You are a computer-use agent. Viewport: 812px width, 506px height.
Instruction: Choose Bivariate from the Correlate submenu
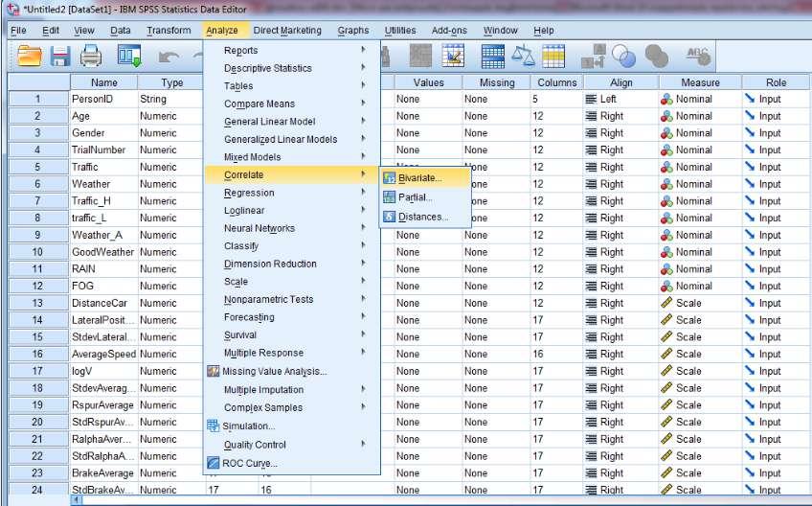(426, 178)
